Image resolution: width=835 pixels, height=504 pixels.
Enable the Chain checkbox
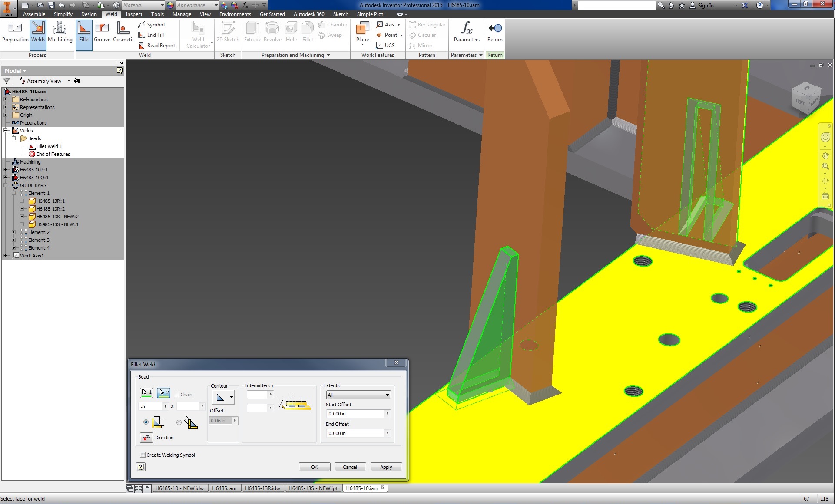(177, 395)
